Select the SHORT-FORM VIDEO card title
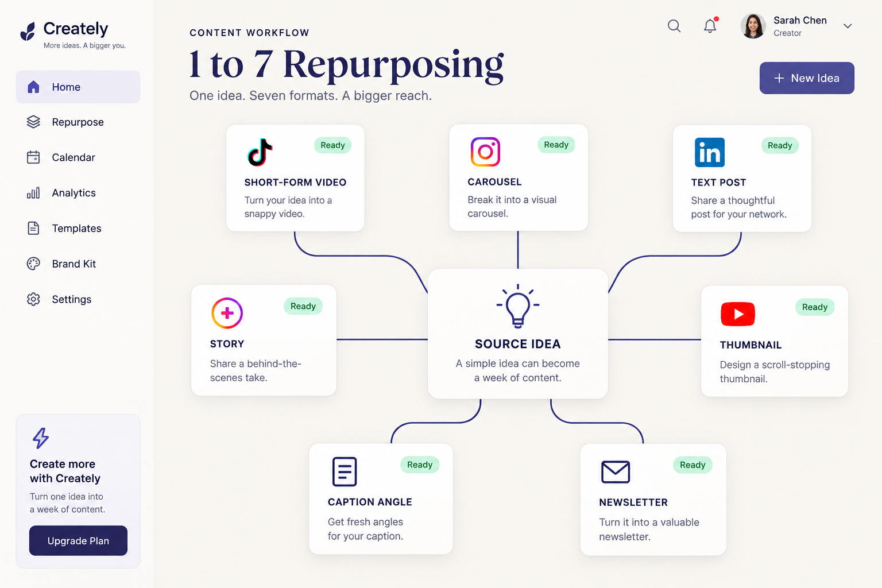 click(295, 183)
